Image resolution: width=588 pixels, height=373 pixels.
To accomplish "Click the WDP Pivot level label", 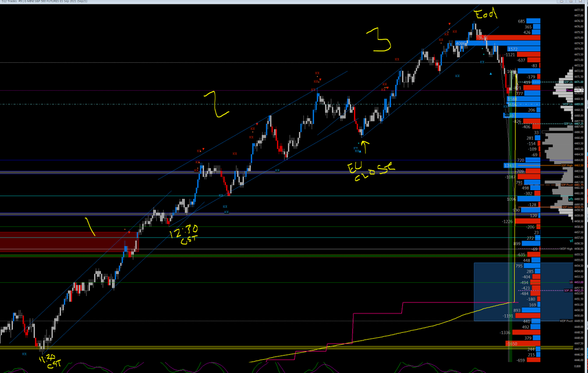I will (566, 321).
